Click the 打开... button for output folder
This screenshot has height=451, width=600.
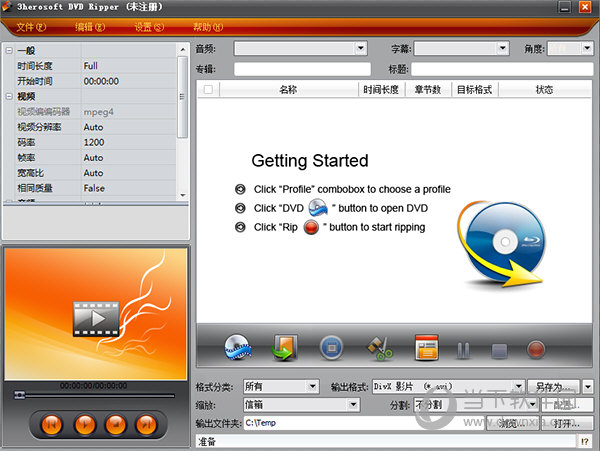click(567, 423)
